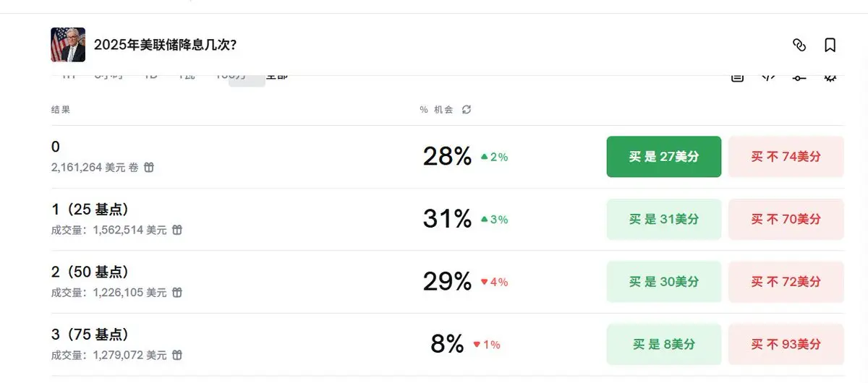This screenshot has height=383, width=868.
Task: Expand the 1（25 基点）outcome row
Action: [x=447, y=219]
